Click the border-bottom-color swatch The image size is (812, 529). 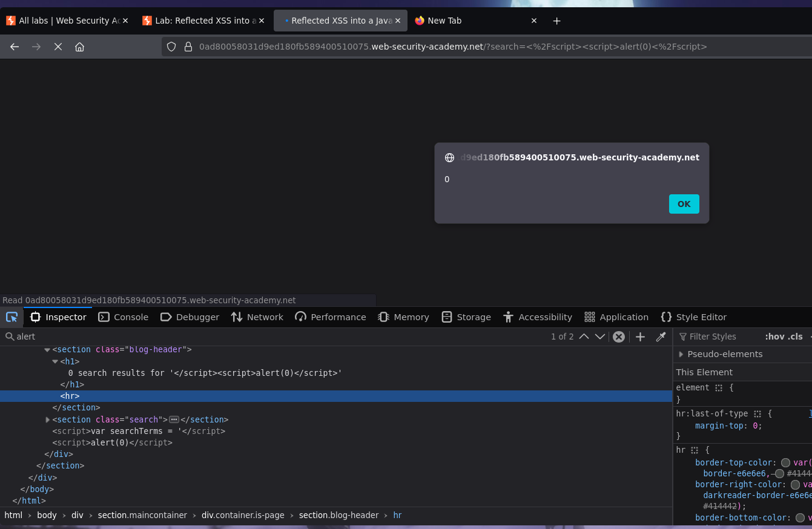(800, 517)
